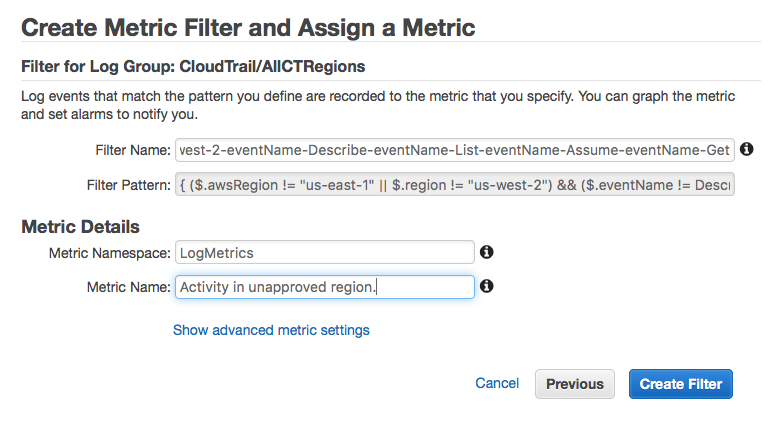This screenshot has width=776, height=426.
Task: Click the Metric Name label
Action: (x=129, y=287)
